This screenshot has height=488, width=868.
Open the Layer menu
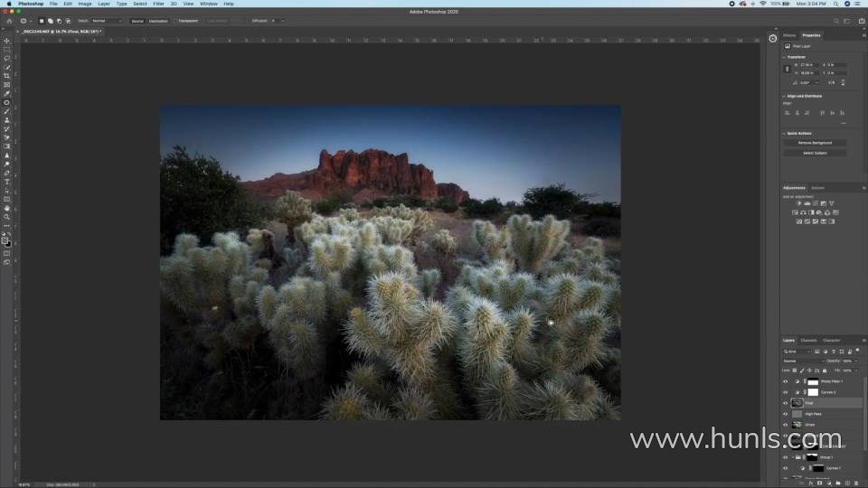click(x=104, y=4)
